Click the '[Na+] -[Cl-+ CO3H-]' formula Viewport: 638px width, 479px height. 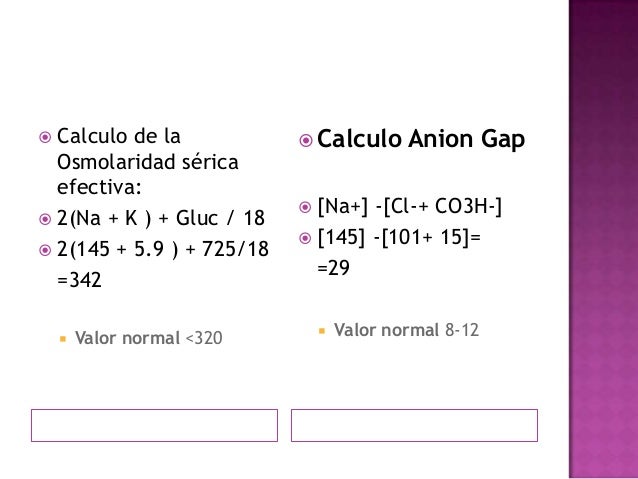pos(410,206)
